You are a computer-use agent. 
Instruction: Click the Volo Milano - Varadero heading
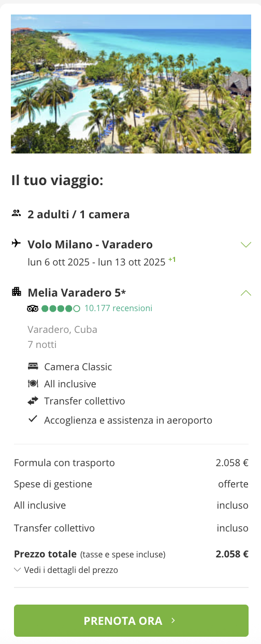click(90, 244)
